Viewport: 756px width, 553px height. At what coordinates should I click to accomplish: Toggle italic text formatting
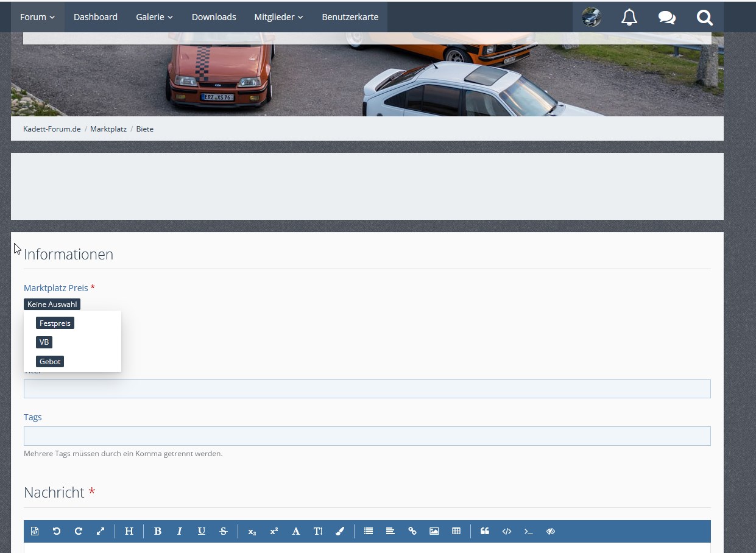click(180, 531)
